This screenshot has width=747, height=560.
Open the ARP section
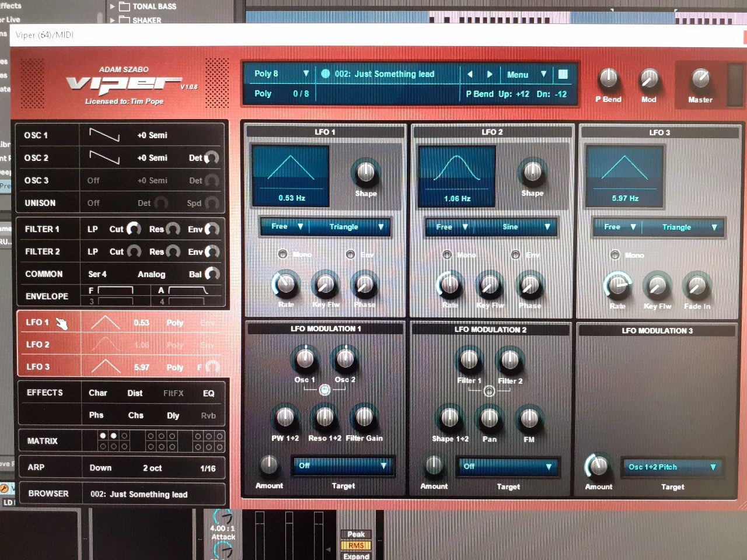pos(36,467)
